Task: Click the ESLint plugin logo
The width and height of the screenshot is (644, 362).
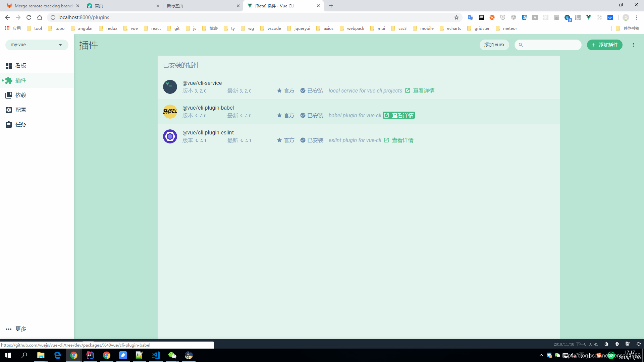Action: 170,136
